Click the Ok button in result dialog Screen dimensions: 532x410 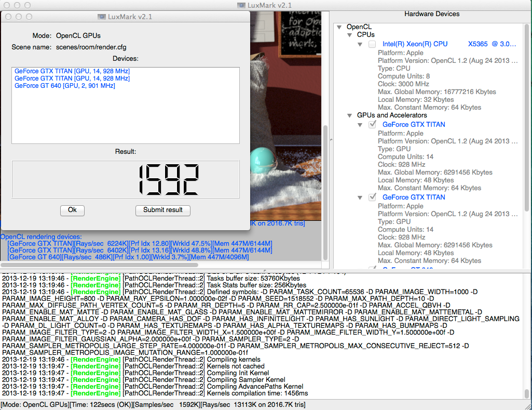[x=72, y=210]
